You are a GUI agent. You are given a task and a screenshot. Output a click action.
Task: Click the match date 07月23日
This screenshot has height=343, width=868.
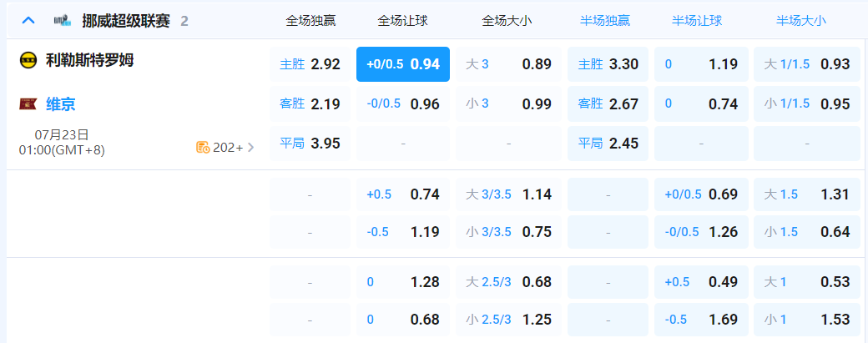pos(62,134)
